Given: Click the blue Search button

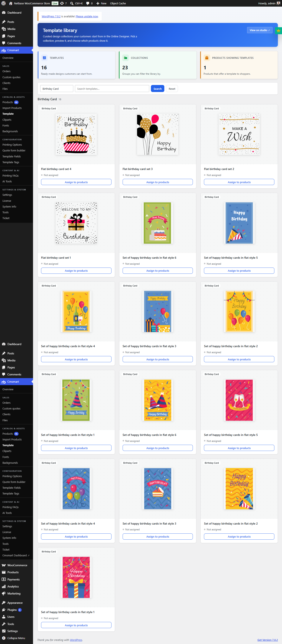Looking at the screenshot, I should [157, 88].
